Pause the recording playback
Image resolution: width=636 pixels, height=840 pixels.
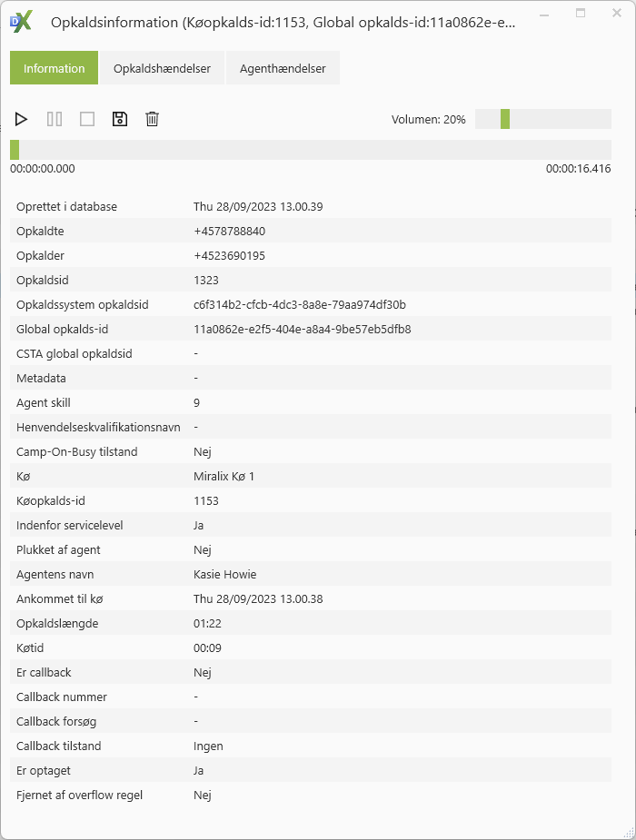click(55, 119)
